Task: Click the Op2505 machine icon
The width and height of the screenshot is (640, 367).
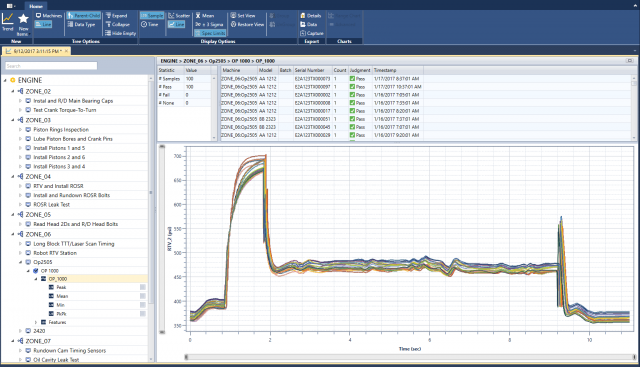Action: point(28,262)
